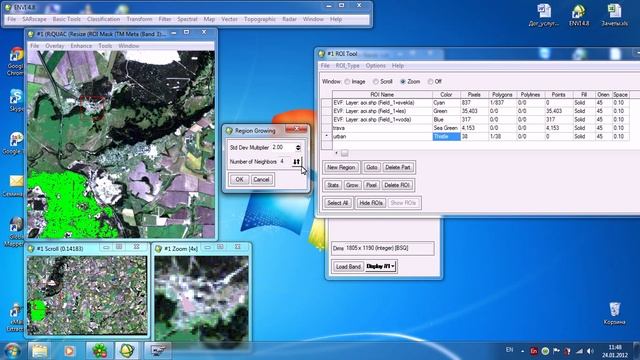Open the Tools menu in image window
The width and height of the screenshot is (640, 360).
tap(105, 46)
